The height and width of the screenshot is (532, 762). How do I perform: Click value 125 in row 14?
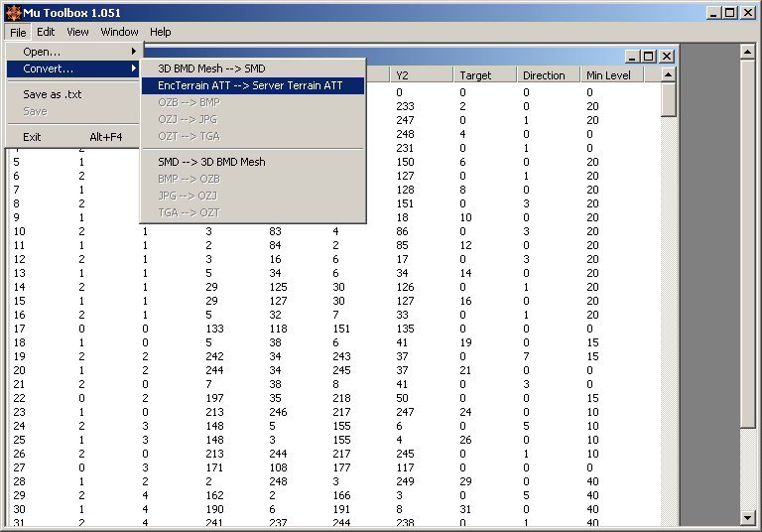point(278,287)
